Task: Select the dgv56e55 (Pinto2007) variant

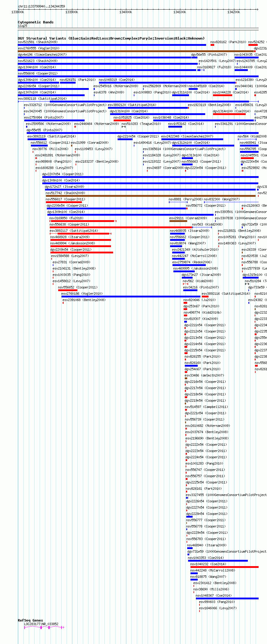Action: tap(194, 58)
